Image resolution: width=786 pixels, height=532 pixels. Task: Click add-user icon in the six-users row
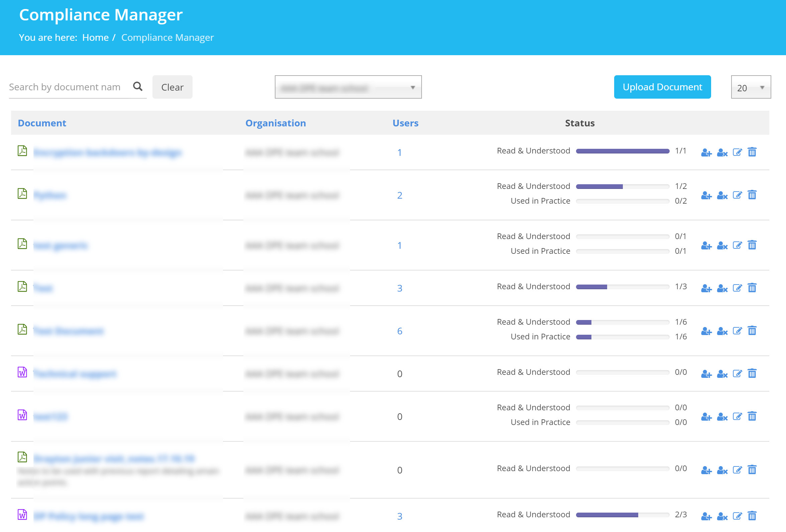(706, 331)
